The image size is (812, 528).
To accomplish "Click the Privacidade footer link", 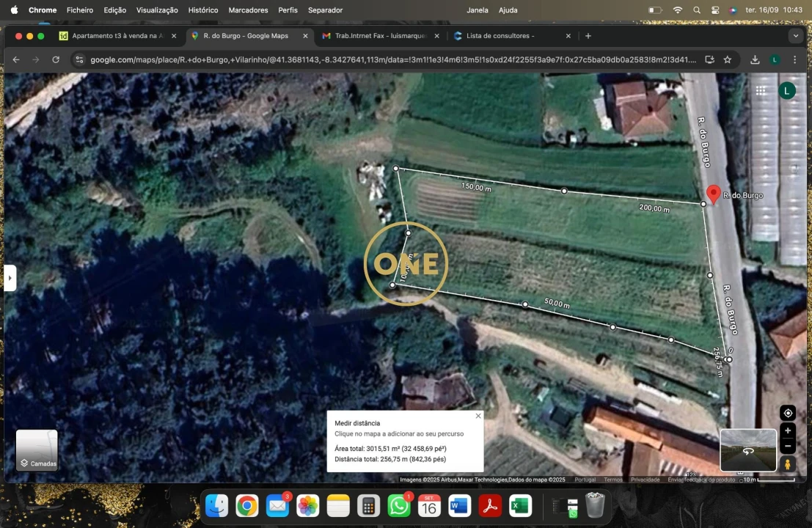I will [x=645, y=479].
